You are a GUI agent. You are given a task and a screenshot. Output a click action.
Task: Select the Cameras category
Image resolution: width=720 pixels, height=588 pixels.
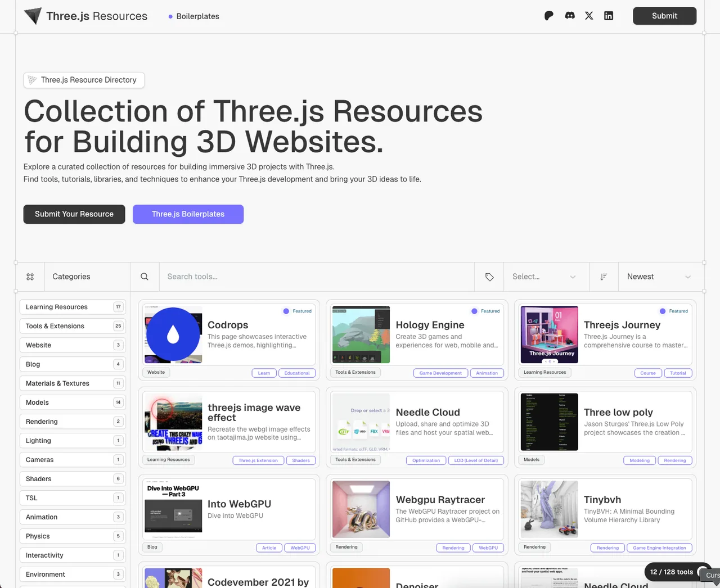[73, 460]
